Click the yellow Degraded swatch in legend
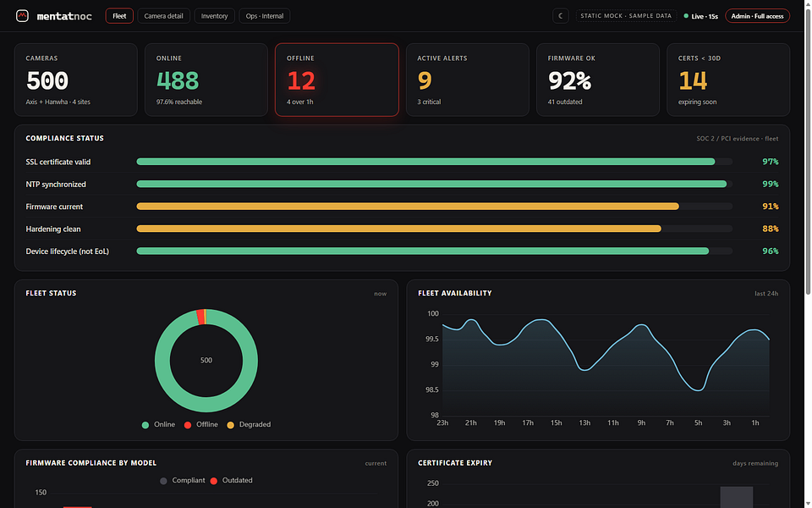The height and width of the screenshot is (508, 812). [x=230, y=425]
